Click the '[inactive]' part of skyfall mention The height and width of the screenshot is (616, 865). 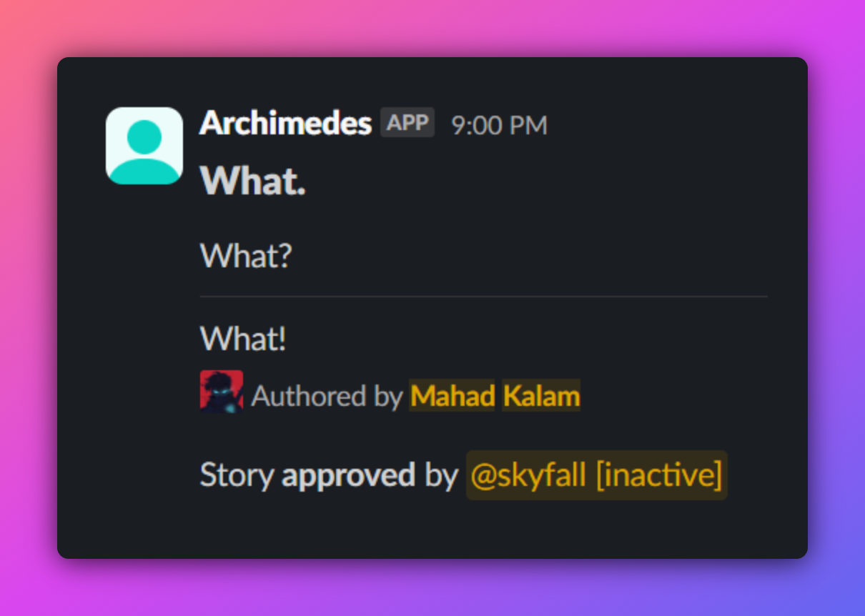(658, 475)
